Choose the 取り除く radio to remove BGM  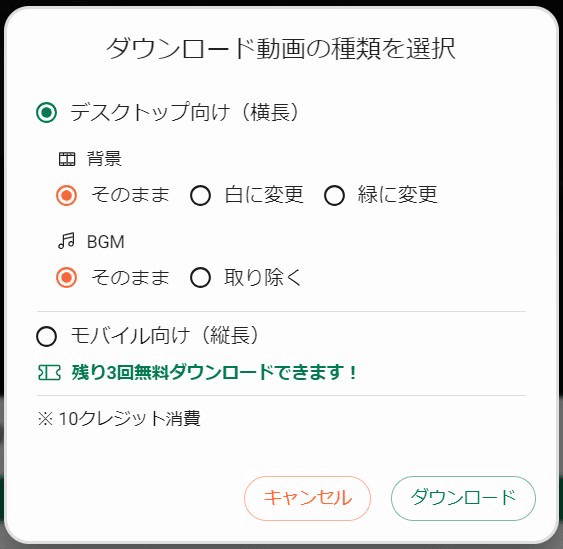(x=200, y=278)
